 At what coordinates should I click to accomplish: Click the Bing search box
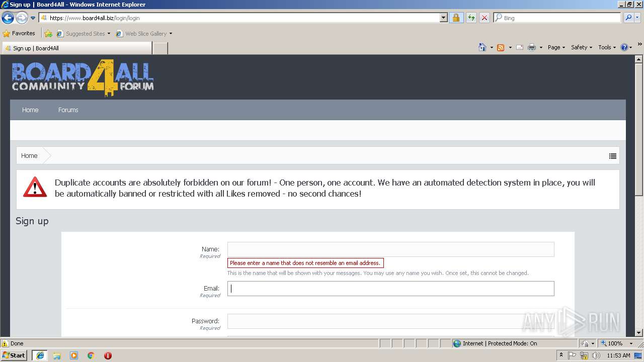coord(557,18)
